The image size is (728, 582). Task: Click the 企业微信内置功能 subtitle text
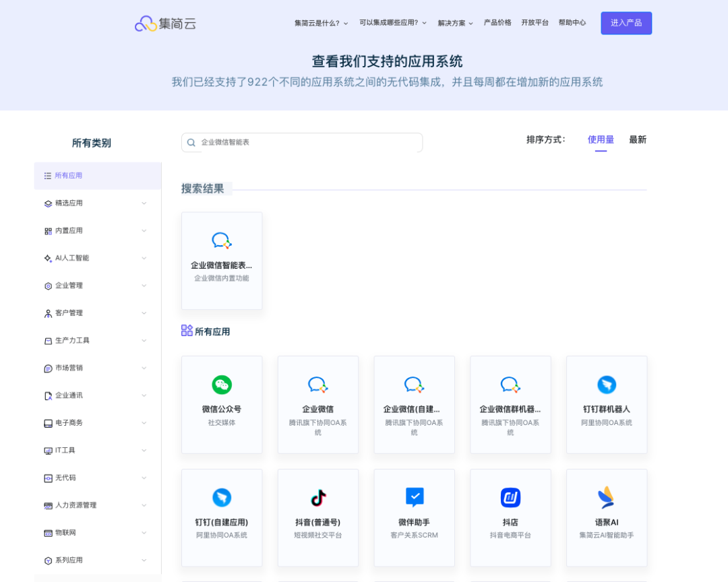tap(222, 278)
